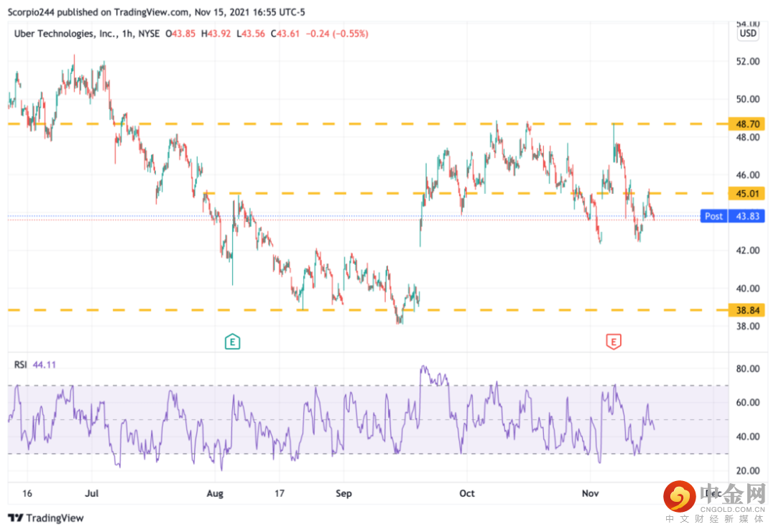Click the Sep date on time axis
This screenshot has height=532, width=776.
(343, 493)
